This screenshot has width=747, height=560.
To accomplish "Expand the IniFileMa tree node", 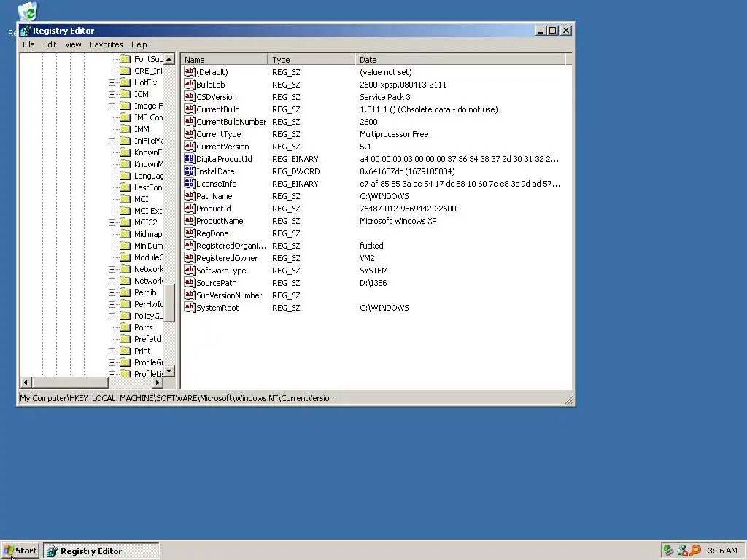I will tap(112, 141).
